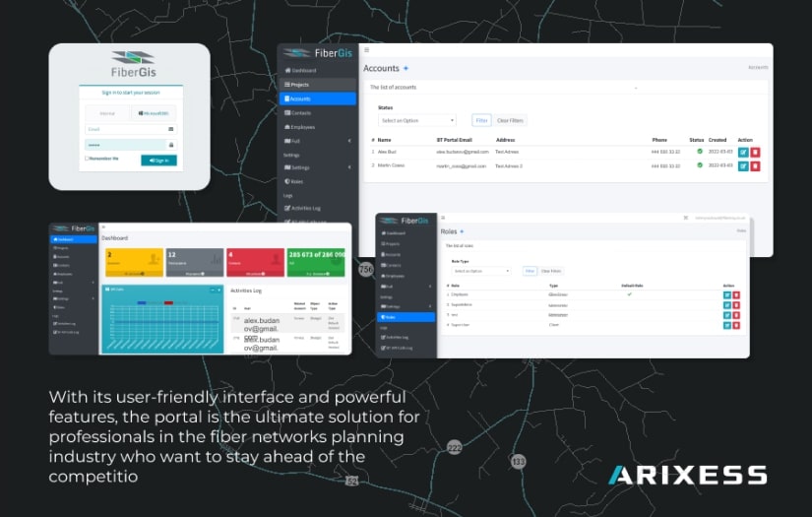
Task: Click the plus icon beside Accounts heading
Action: pos(406,68)
